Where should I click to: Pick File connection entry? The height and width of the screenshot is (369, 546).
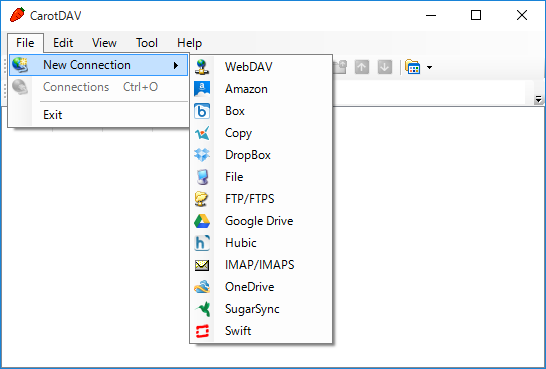pos(261,177)
